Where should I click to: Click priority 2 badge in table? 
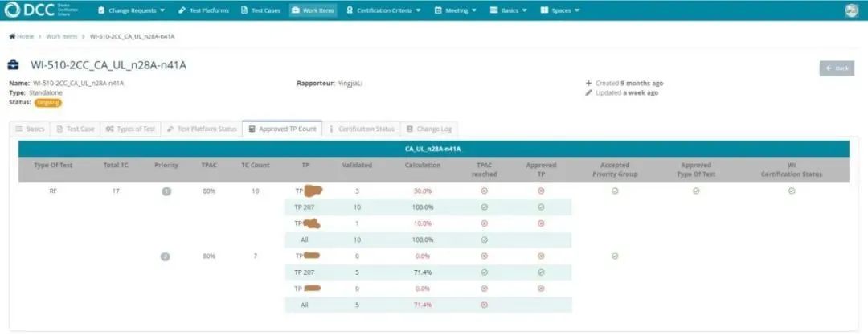tap(166, 256)
